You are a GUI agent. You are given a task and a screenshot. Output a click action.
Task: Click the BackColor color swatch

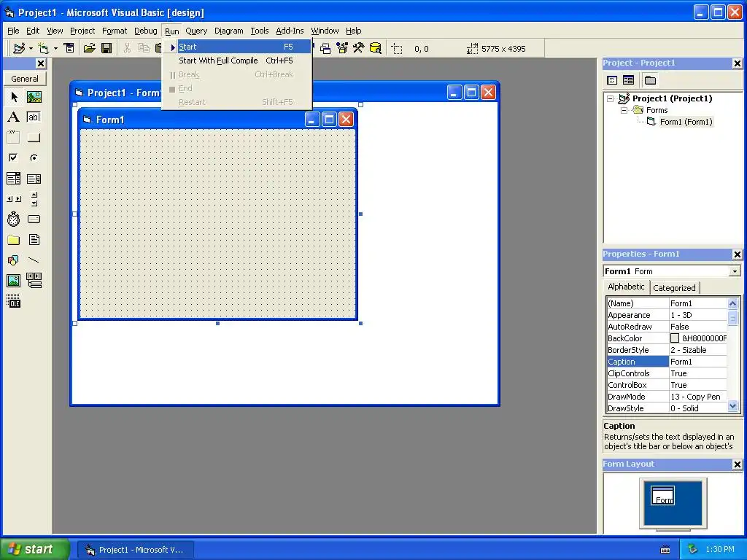pyautogui.click(x=675, y=338)
